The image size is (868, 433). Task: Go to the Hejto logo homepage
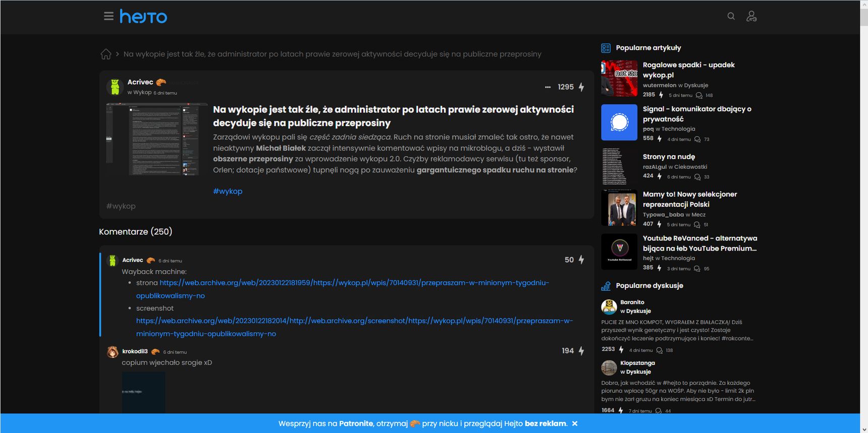point(143,17)
